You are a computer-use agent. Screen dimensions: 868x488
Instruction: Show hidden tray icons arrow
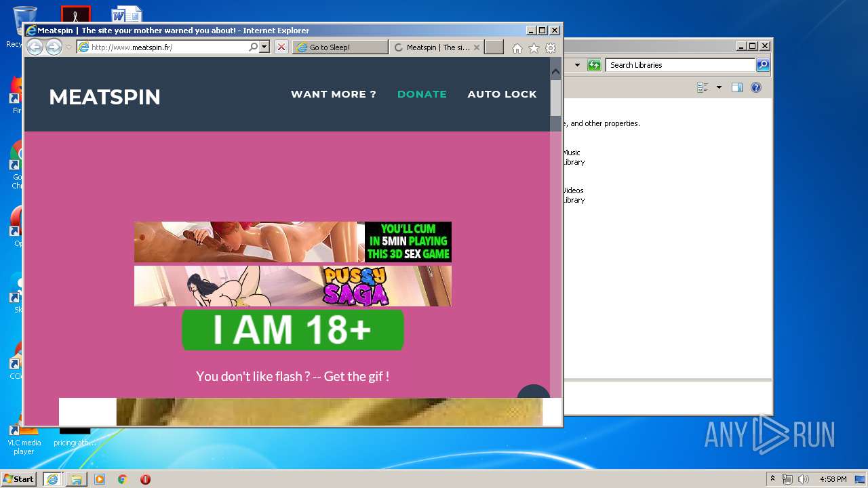click(x=772, y=479)
